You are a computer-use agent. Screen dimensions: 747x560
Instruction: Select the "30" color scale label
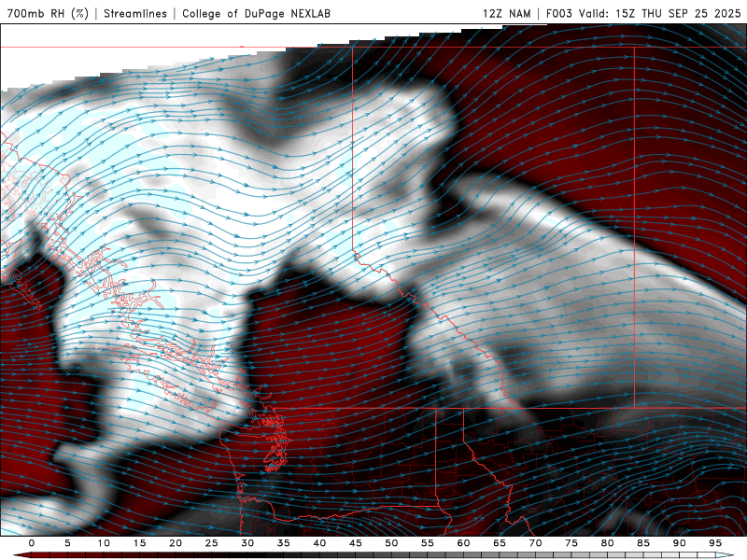[247, 543]
